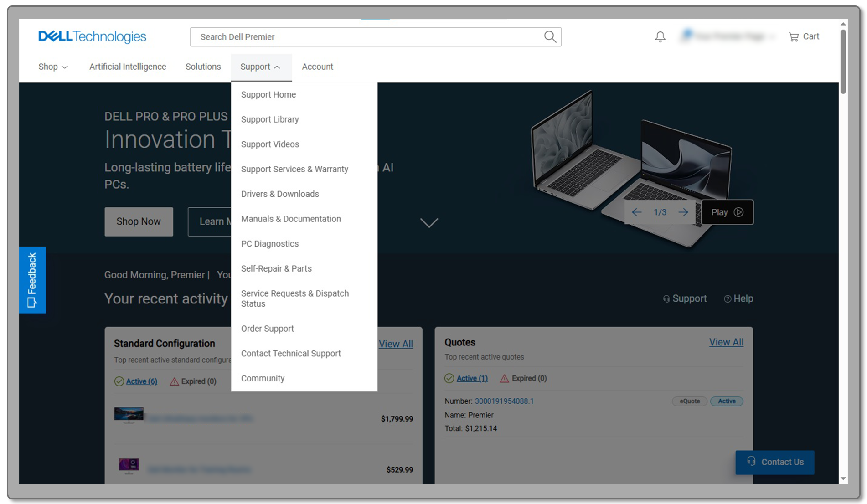Open the shopping Cart

[x=804, y=36]
